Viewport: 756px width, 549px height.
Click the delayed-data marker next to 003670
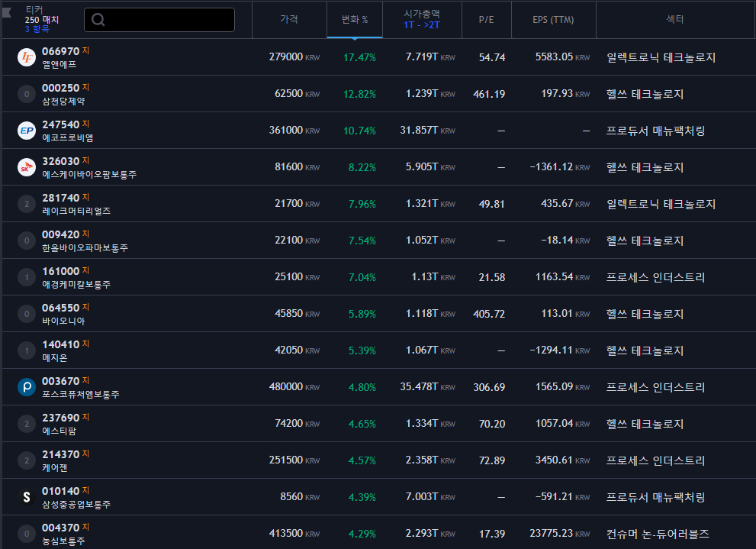point(85,380)
